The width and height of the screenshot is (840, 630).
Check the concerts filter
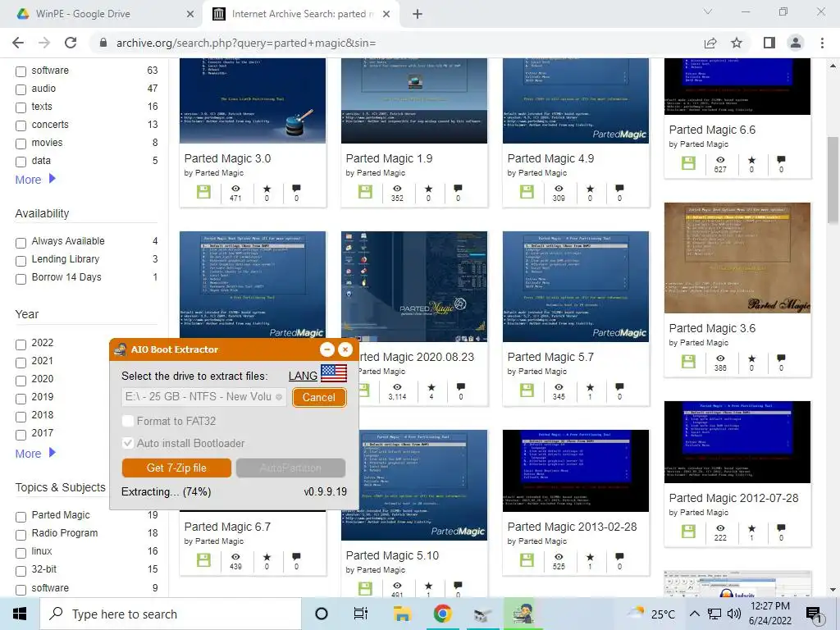coord(21,126)
